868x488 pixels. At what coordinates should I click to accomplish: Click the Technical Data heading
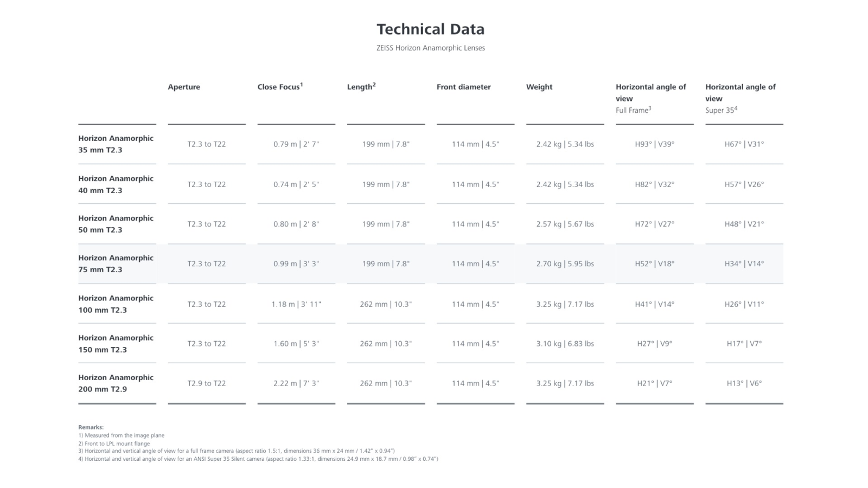[x=430, y=29]
